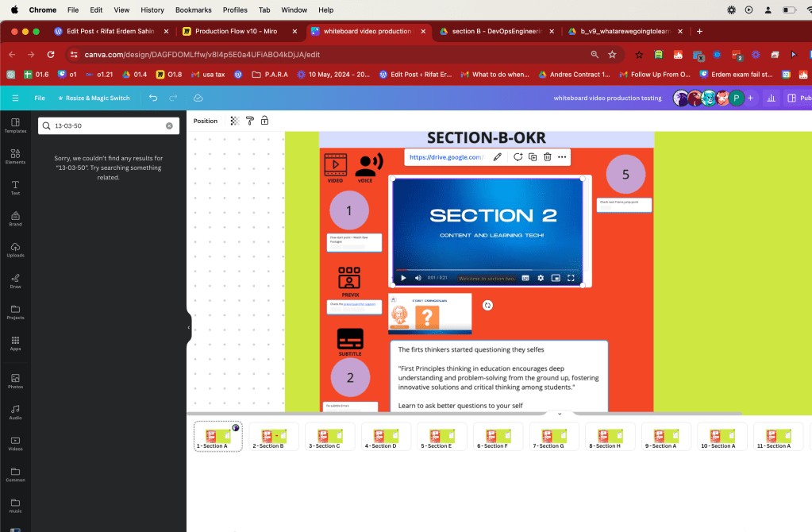The image size is (812, 532).
Task: Clear the 13-03-50 search field
Action: pos(169,126)
